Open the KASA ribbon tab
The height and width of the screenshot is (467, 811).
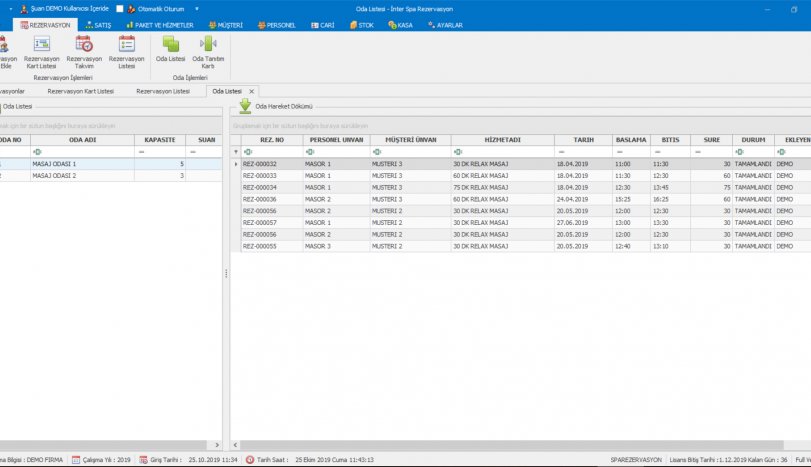[400, 25]
